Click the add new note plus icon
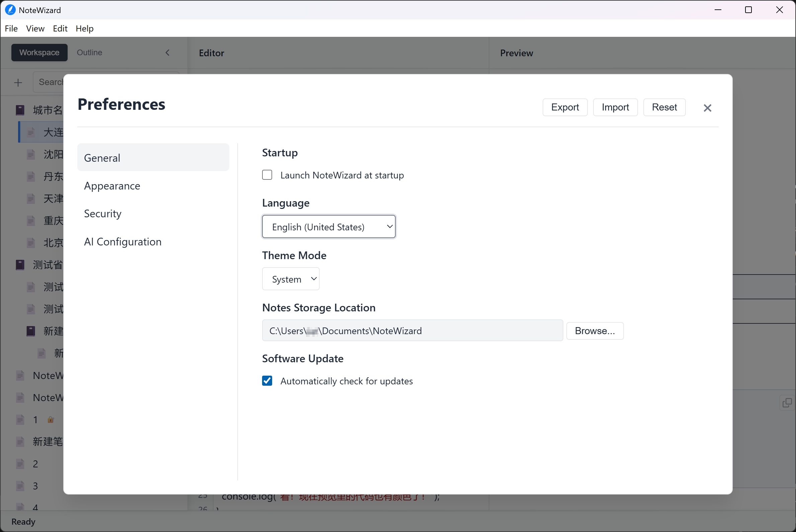Viewport: 796px width, 532px height. click(x=18, y=82)
